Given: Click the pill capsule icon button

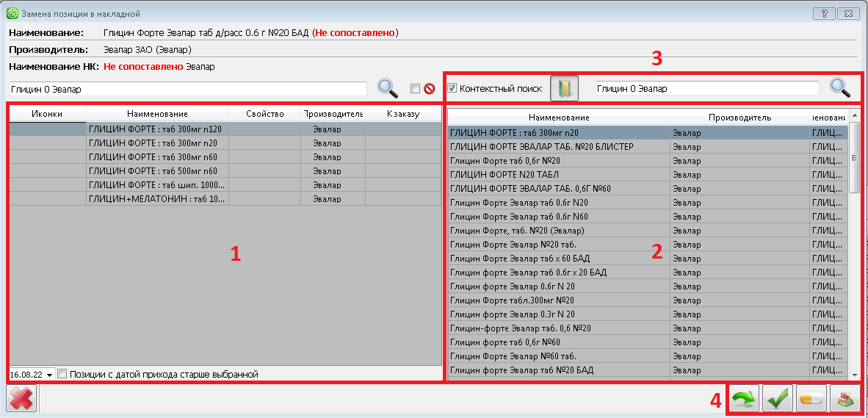Looking at the screenshot, I should (x=811, y=399).
